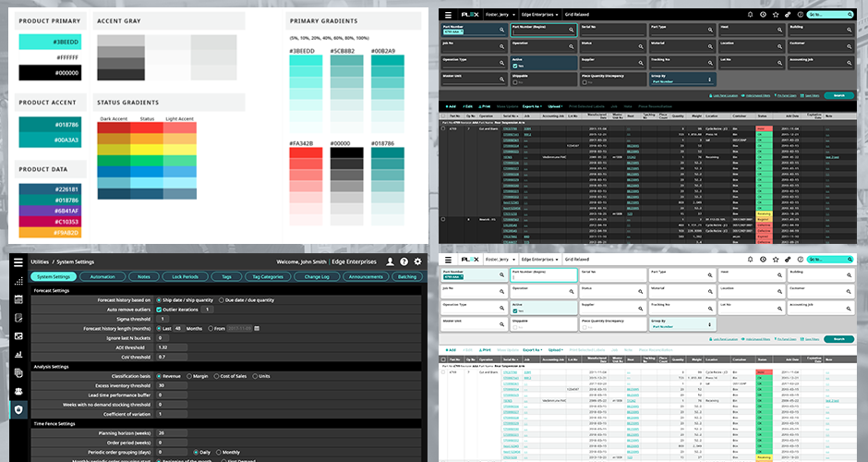Click Search button in the light PLEX panel

click(x=838, y=339)
